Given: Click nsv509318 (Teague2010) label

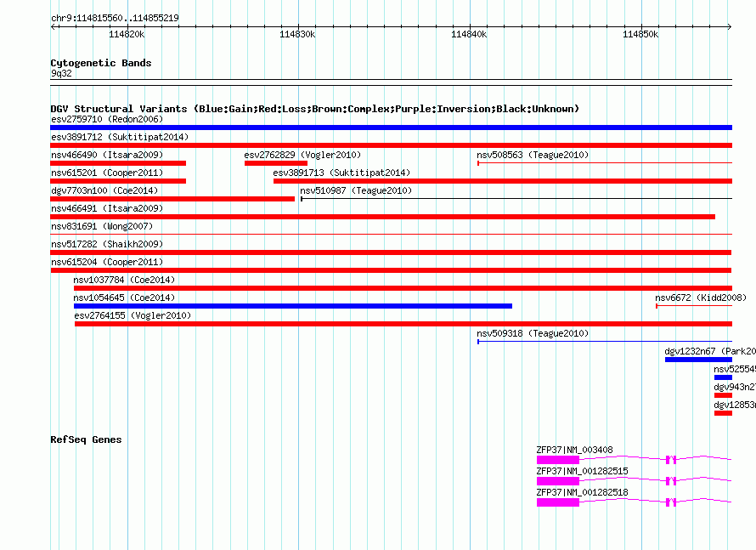Looking at the screenshot, I should [x=533, y=333].
